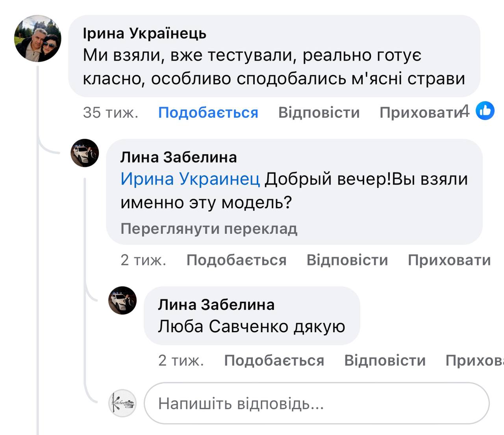This screenshot has width=504, height=435.
Task: Click Переглянути переклад to translate the comment
Action: [x=210, y=229]
